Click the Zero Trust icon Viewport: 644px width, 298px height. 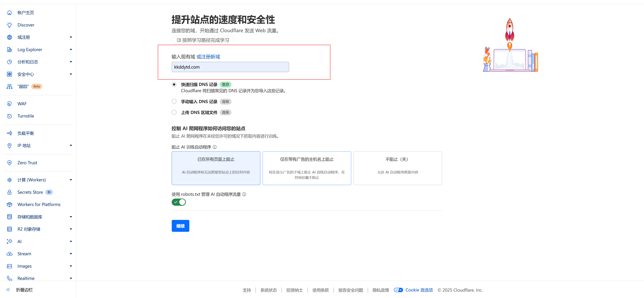(10, 163)
